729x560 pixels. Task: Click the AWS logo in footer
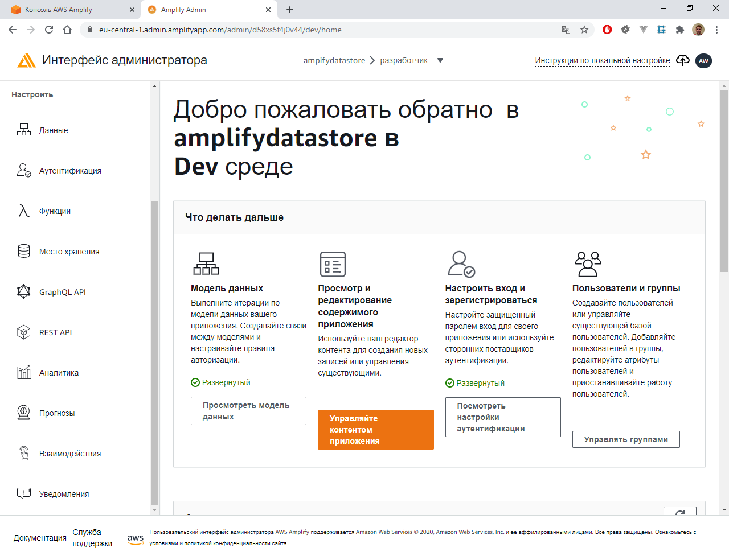coord(136,539)
